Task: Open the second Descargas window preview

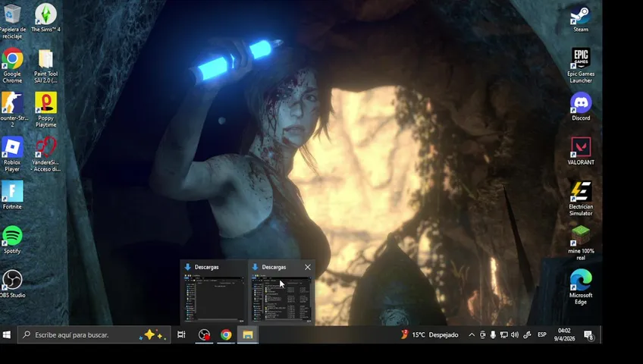Action: pyautogui.click(x=281, y=292)
